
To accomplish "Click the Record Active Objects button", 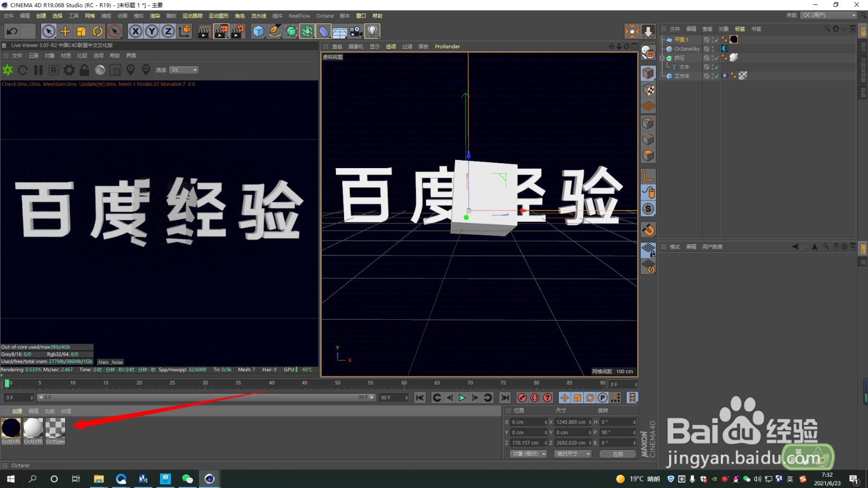I will click(522, 398).
